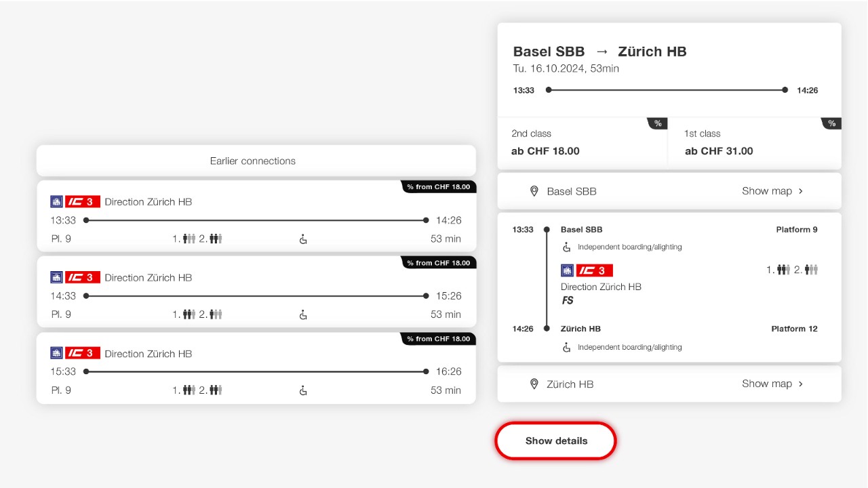Click the FS symbol under Direction Zürich HB
868x488 pixels.
pos(568,300)
